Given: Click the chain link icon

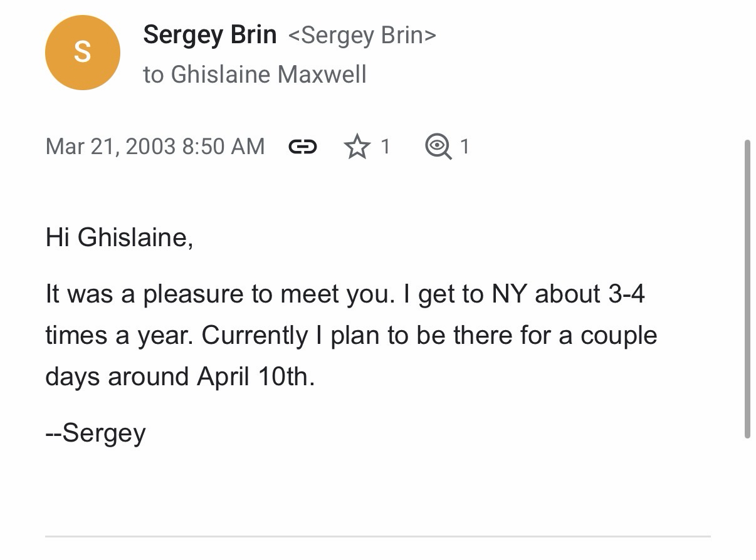Looking at the screenshot, I should tap(302, 147).
